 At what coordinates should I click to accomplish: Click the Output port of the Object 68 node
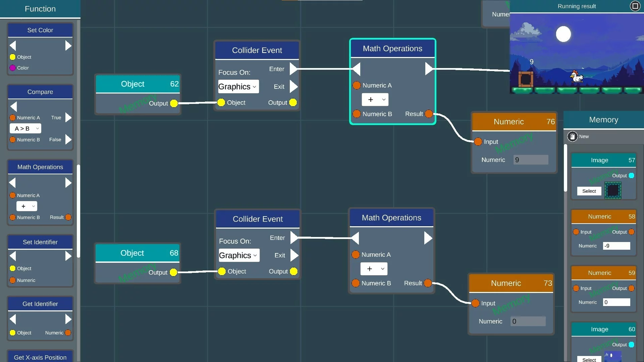tap(173, 272)
